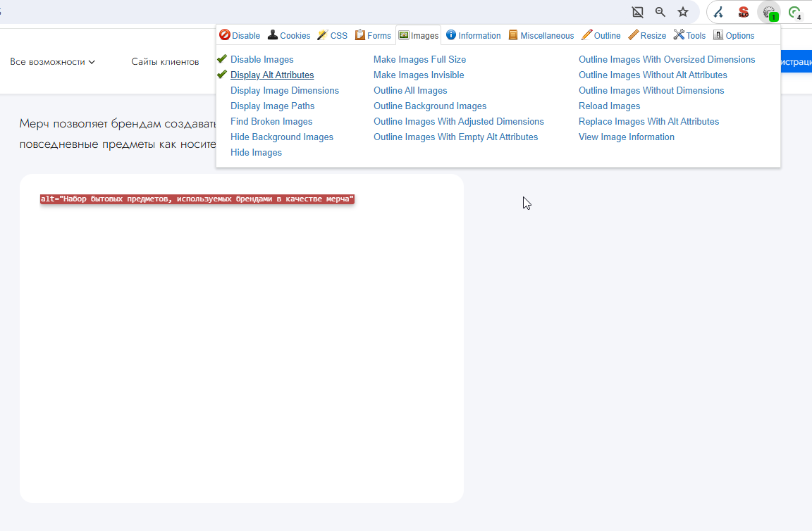Screen dimensions: 812x531
Task: Expand the Все возможности dropdown
Action: (52, 62)
